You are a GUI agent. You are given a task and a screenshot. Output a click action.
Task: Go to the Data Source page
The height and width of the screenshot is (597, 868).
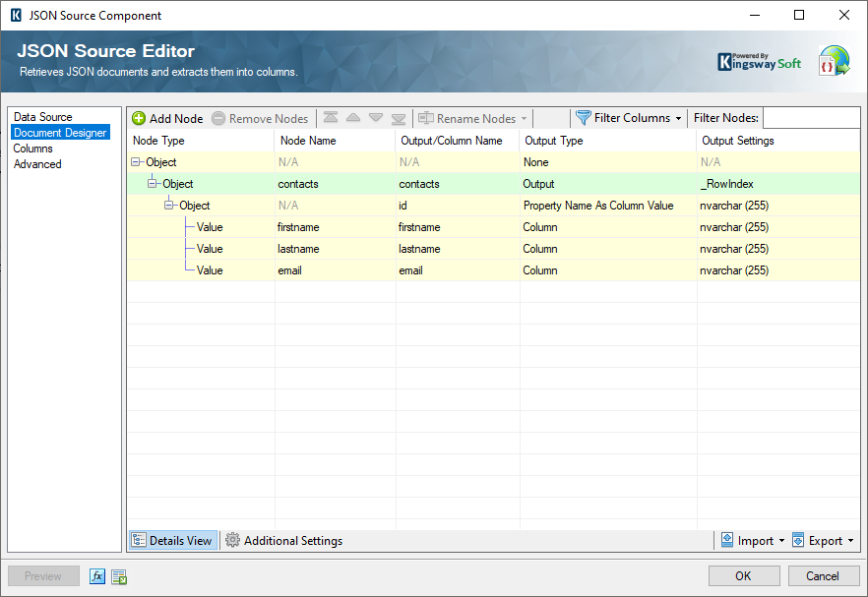43,117
